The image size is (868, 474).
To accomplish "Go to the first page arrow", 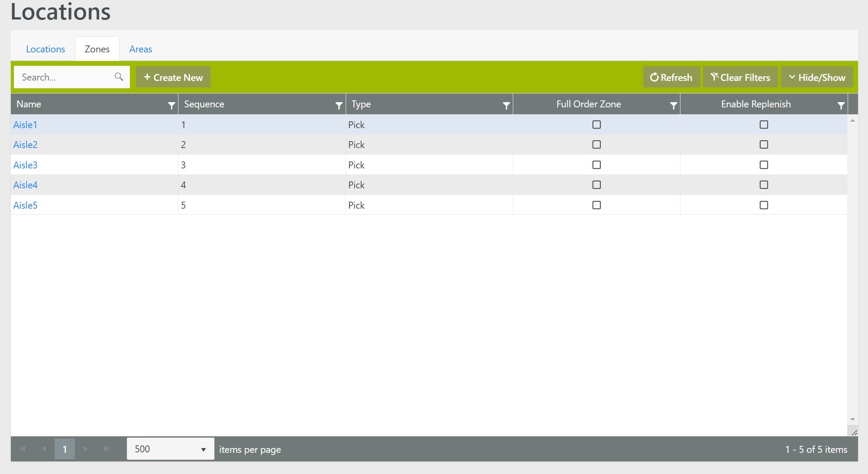I will [x=23, y=449].
